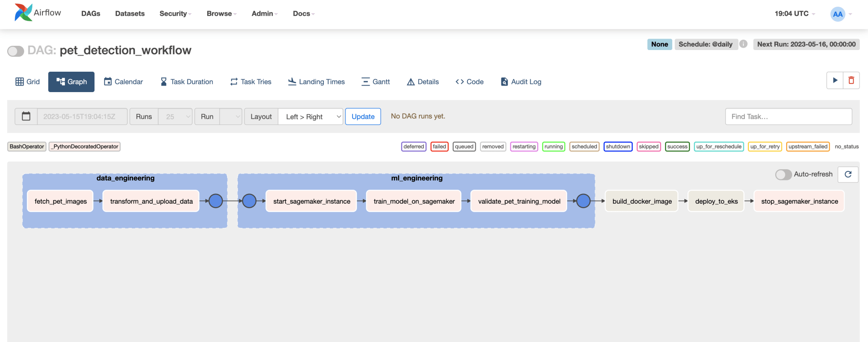Click inside the Find Task search field
Viewport: 868px width, 342px height.
pyautogui.click(x=789, y=116)
